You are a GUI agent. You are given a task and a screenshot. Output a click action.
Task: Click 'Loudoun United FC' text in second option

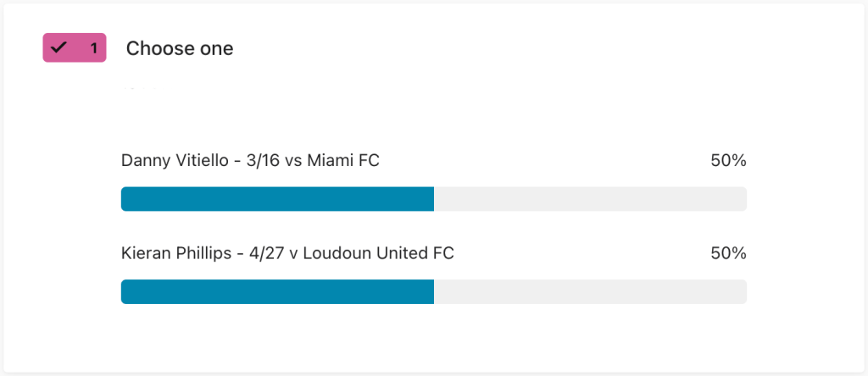point(379,253)
